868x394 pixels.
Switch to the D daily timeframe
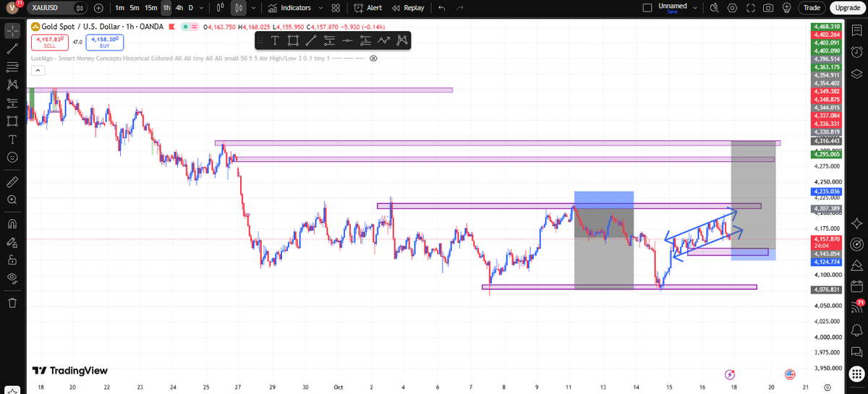click(192, 8)
